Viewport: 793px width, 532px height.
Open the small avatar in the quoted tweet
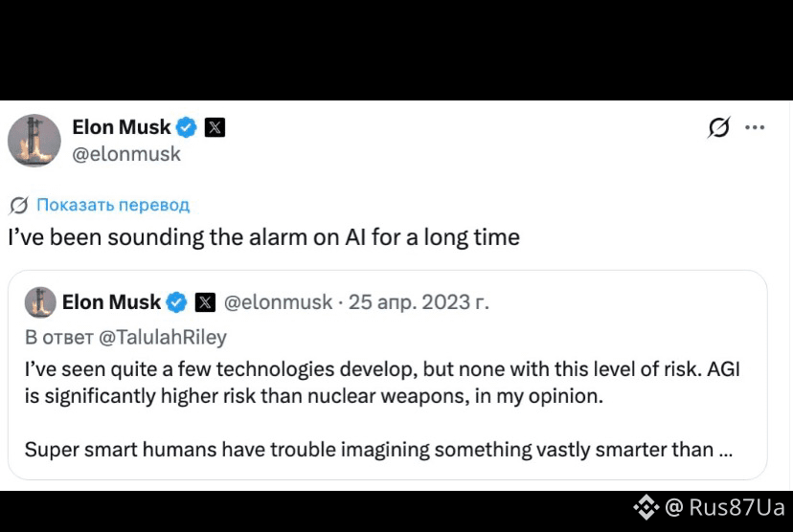pyautogui.click(x=40, y=302)
